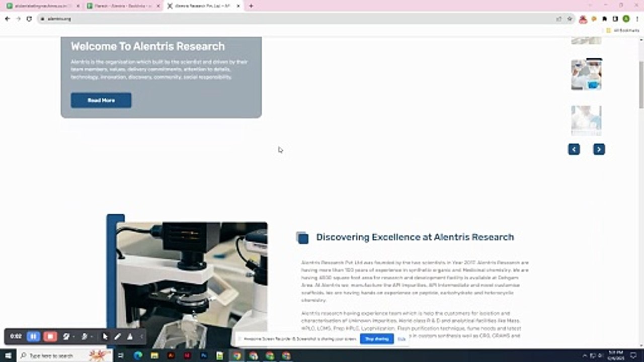Click Hide on the screen sharing bar
The image size is (644, 362).
click(401, 339)
